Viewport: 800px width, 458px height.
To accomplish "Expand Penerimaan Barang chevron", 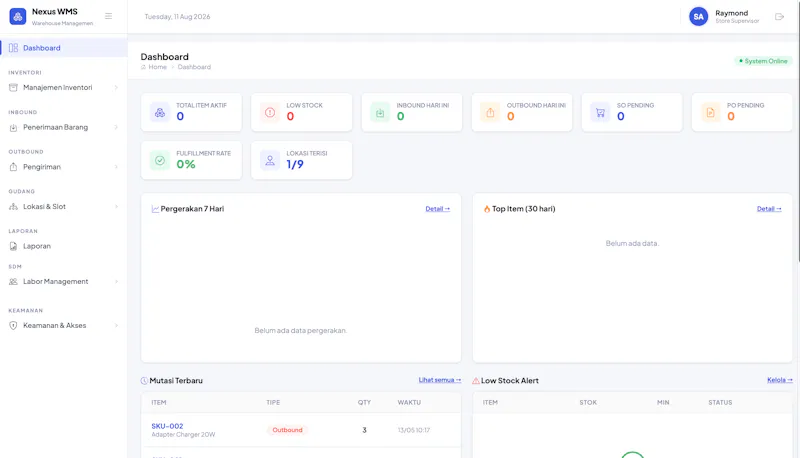I will pyautogui.click(x=116, y=128).
